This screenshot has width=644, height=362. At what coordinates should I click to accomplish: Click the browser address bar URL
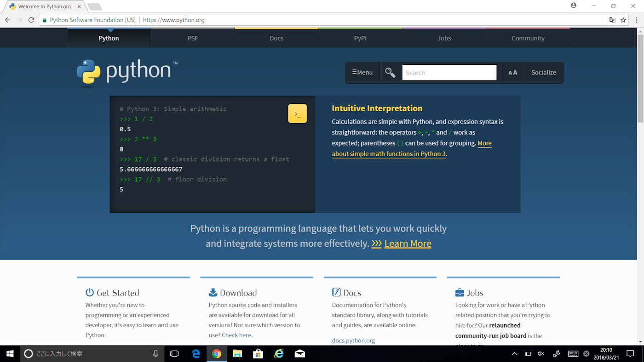(x=174, y=20)
